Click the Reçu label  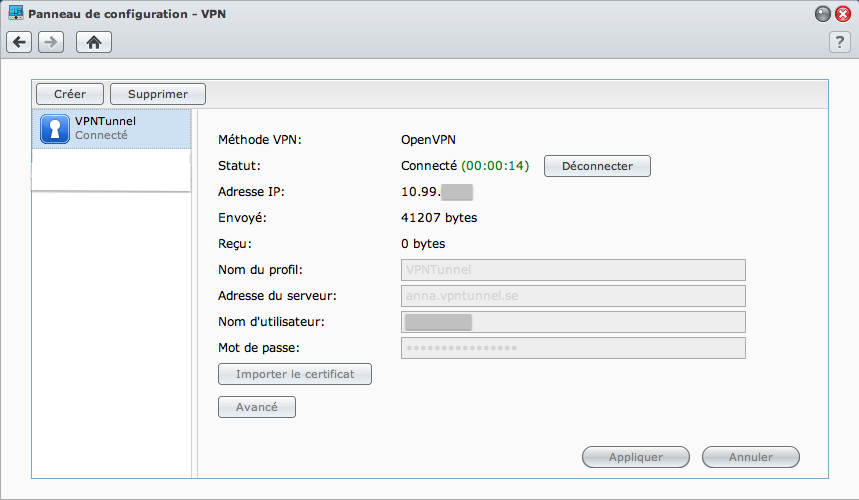coord(234,244)
